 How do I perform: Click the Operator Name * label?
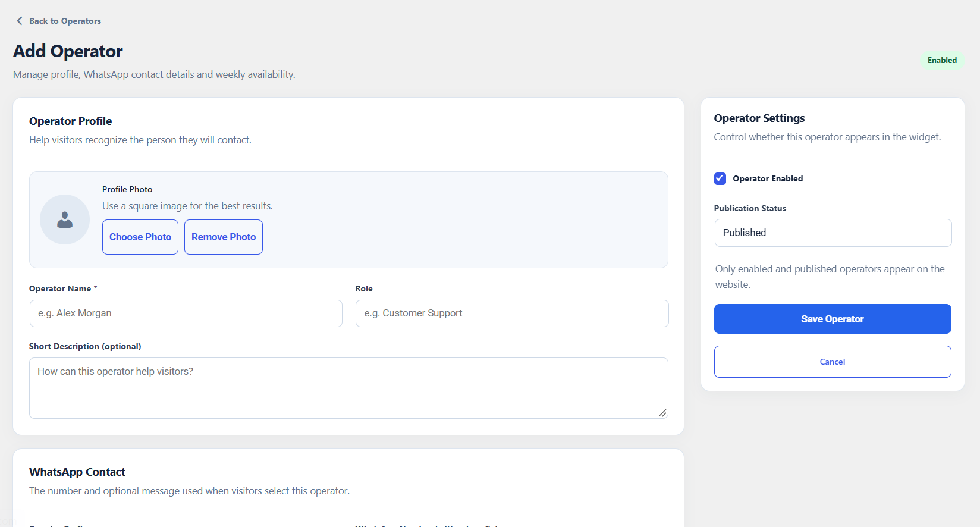click(63, 288)
